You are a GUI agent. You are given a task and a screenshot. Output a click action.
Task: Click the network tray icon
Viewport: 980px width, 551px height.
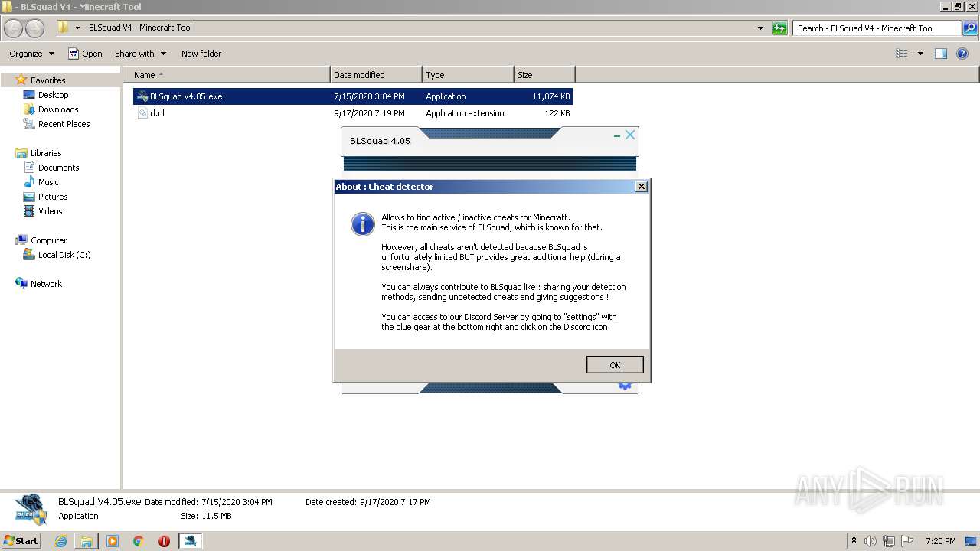tap(889, 541)
